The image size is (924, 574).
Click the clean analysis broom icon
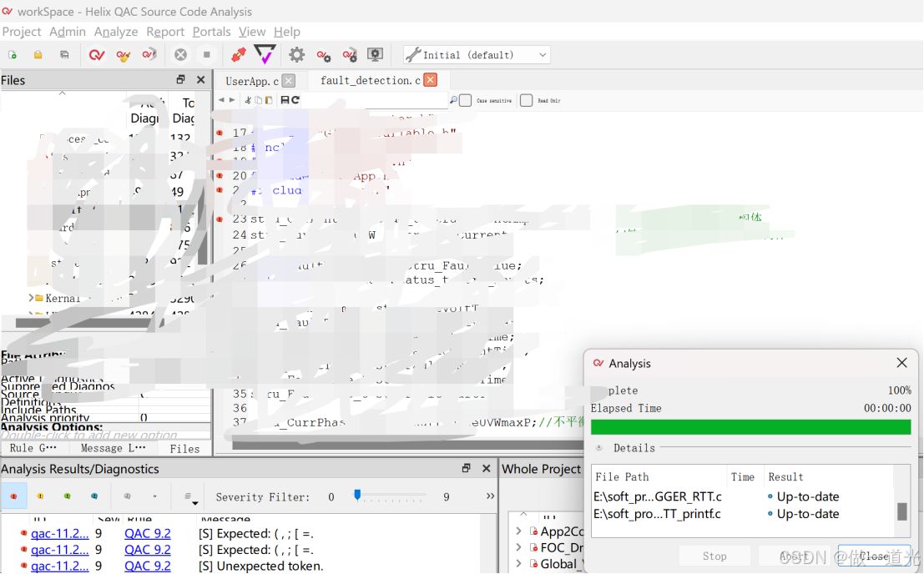pyautogui.click(x=124, y=55)
